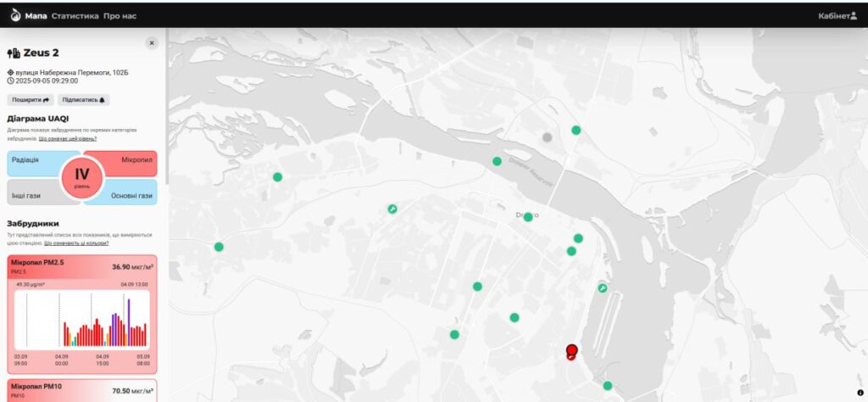Switch to the Мапа view
The width and height of the screenshot is (868, 402).
(36, 16)
